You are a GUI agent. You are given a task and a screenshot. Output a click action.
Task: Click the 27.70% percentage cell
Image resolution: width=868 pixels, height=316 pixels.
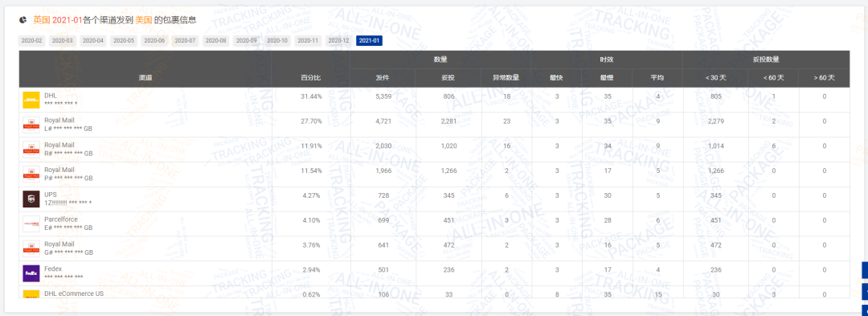[x=311, y=121]
